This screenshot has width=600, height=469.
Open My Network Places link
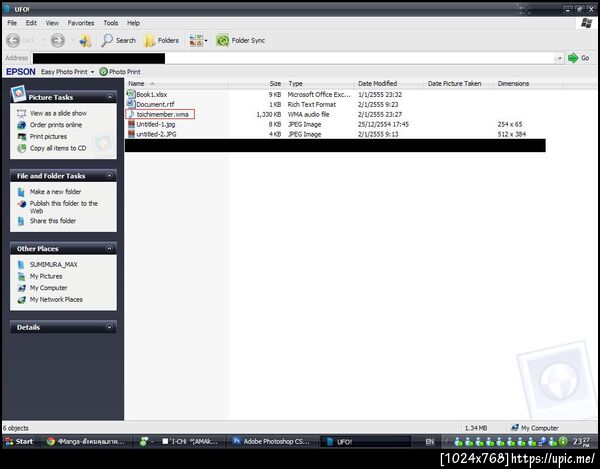coord(56,300)
